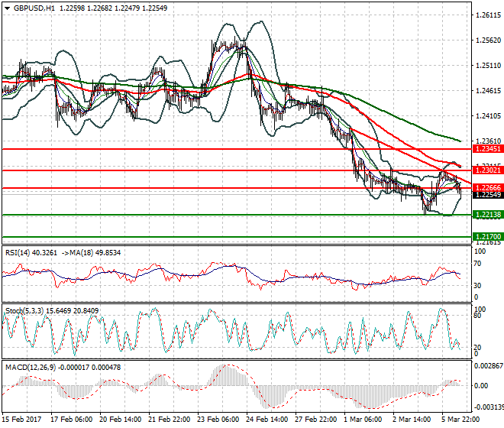This screenshot has height=428, width=504.
Task: Select the 2 Mar 14:00 time axis label
Action: pyautogui.click(x=412, y=420)
